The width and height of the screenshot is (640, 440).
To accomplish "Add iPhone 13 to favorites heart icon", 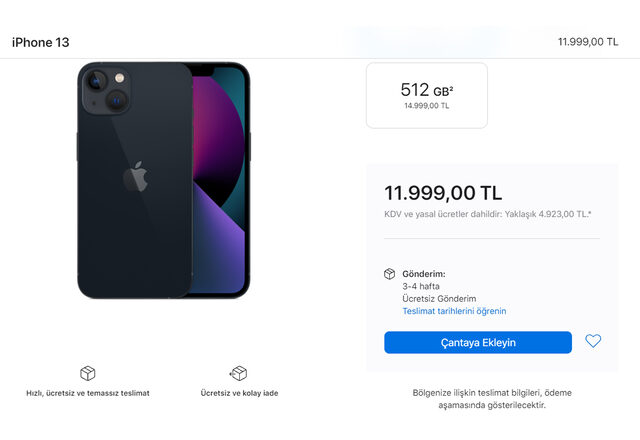I will point(593,341).
